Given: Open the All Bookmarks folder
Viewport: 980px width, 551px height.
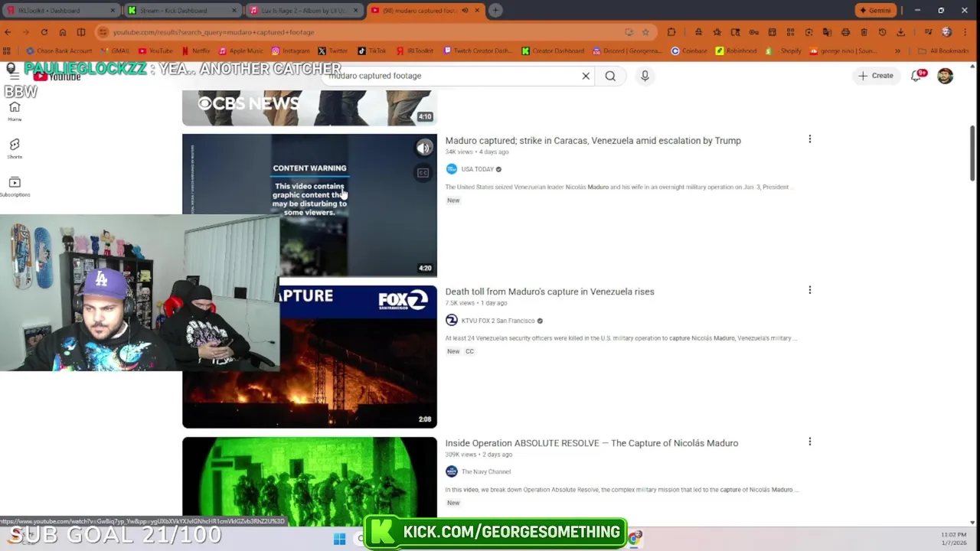Looking at the screenshot, I should (943, 51).
